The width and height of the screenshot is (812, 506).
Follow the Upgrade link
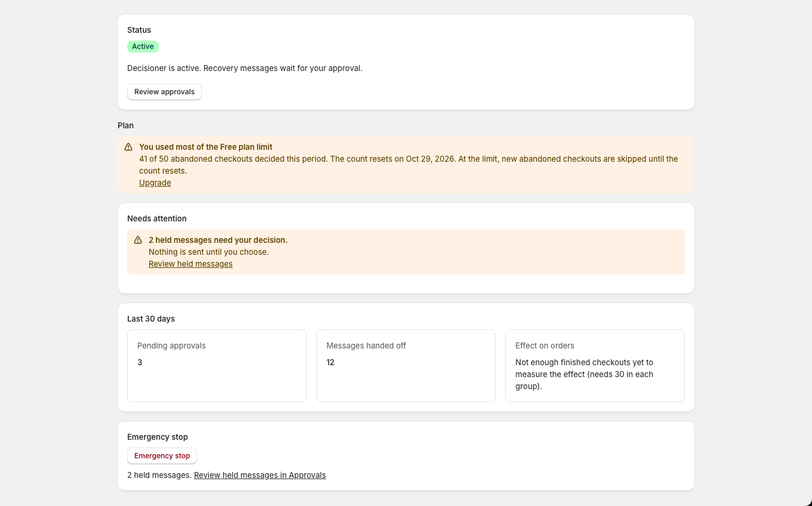point(155,183)
